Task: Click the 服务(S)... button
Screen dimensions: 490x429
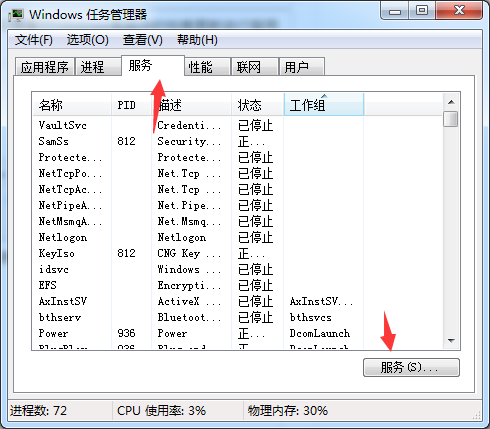Action: pos(411,367)
